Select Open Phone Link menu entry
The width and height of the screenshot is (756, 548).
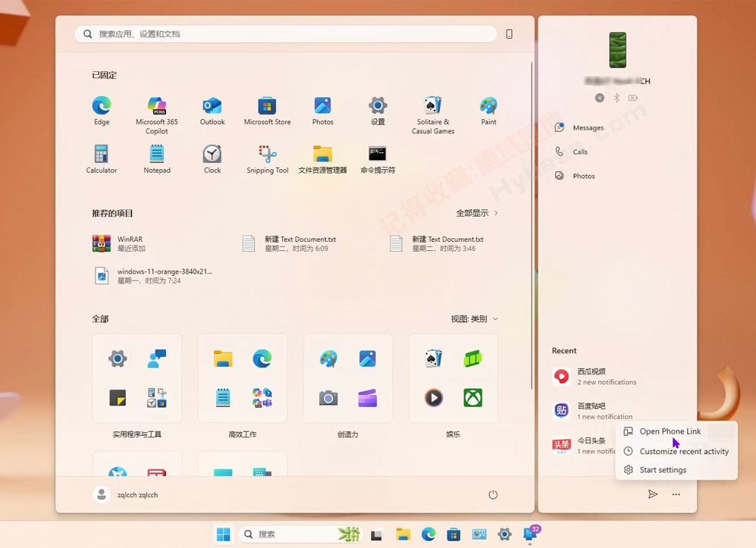pos(670,431)
